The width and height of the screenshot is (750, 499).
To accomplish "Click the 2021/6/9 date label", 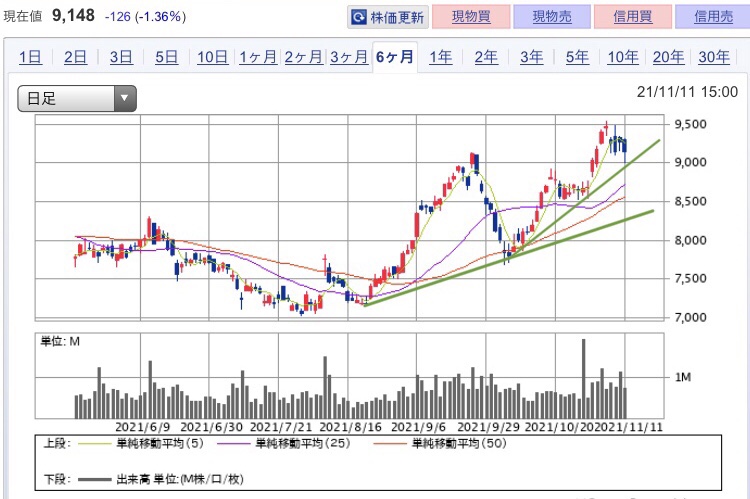I will (143, 427).
